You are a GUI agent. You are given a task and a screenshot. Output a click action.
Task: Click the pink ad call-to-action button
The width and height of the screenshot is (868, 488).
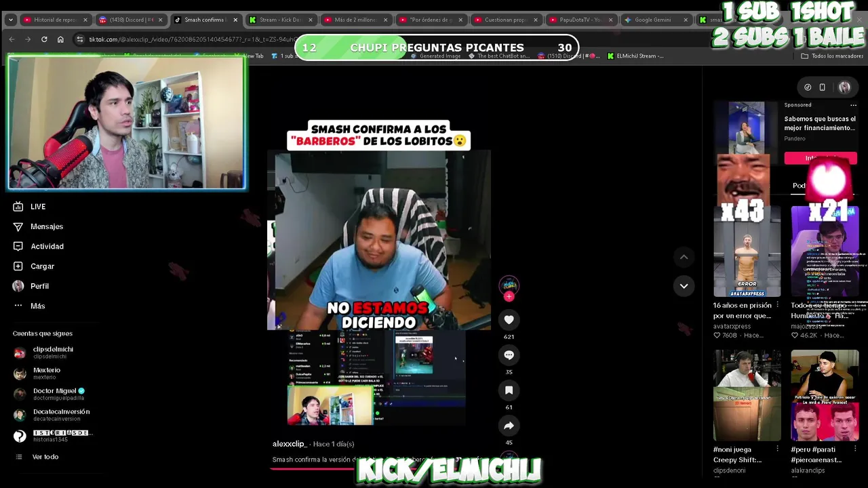820,159
